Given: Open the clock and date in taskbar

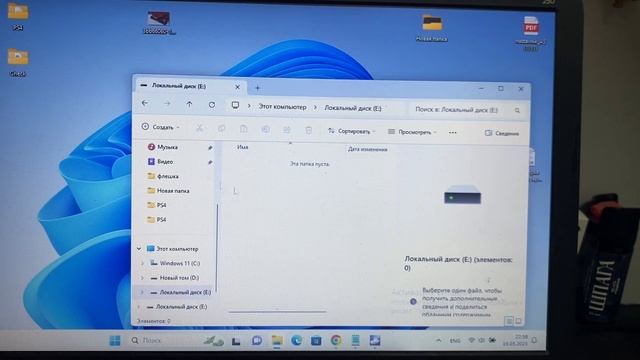Looking at the screenshot, I should [x=515, y=340].
